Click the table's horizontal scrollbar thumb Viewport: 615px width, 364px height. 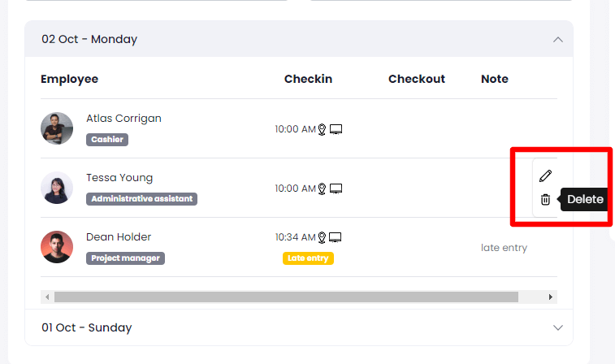286,297
